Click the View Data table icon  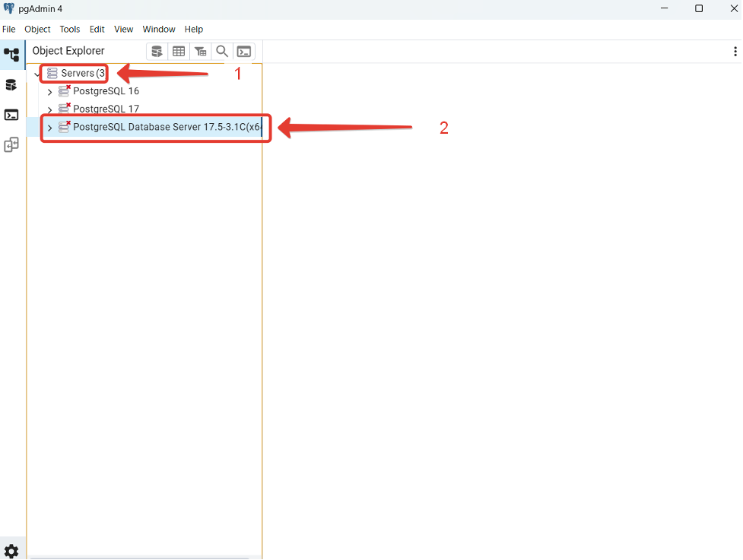click(x=179, y=52)
